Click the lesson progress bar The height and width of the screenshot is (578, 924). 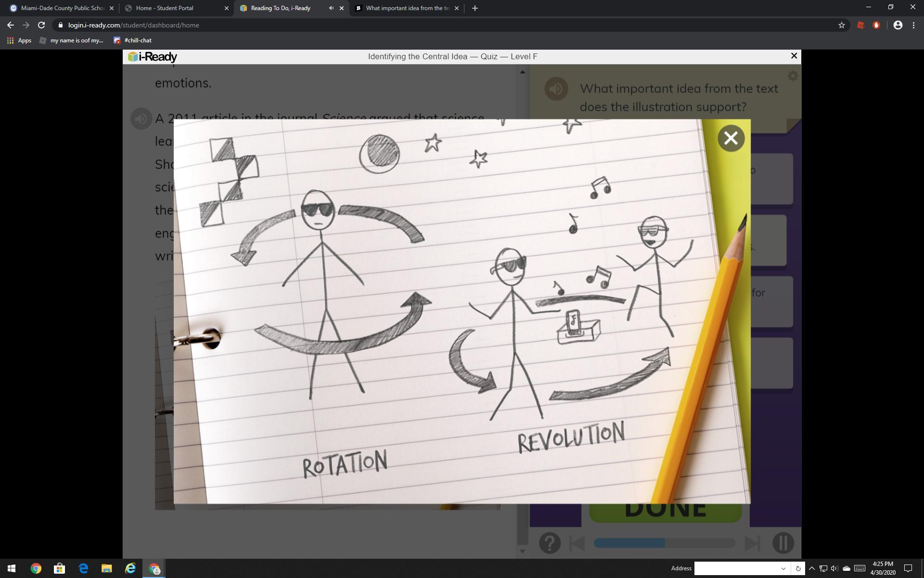(664, 543)
